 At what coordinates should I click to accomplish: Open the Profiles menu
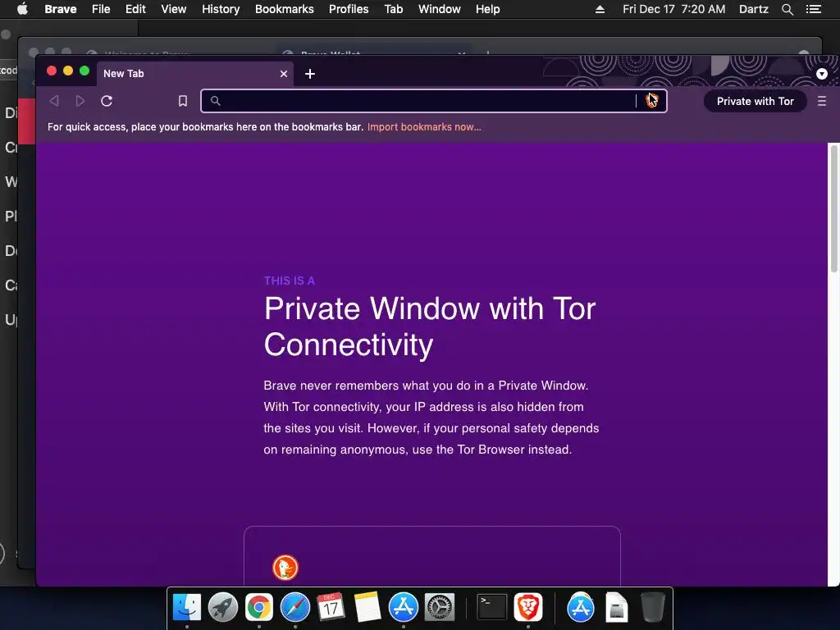tap(349, 9)
